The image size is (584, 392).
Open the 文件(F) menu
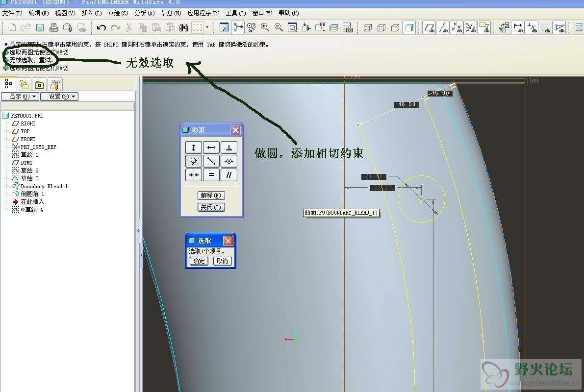12,13
